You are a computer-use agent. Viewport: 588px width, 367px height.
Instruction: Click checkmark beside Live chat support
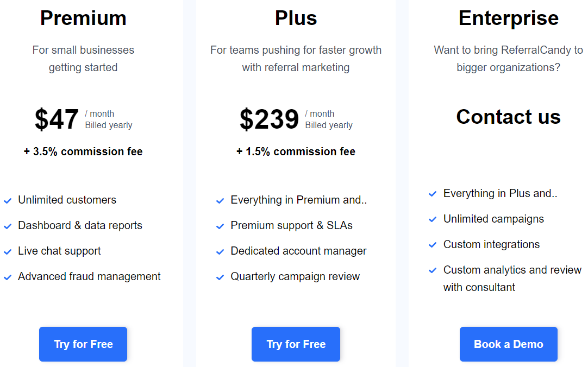coord(8,252)
